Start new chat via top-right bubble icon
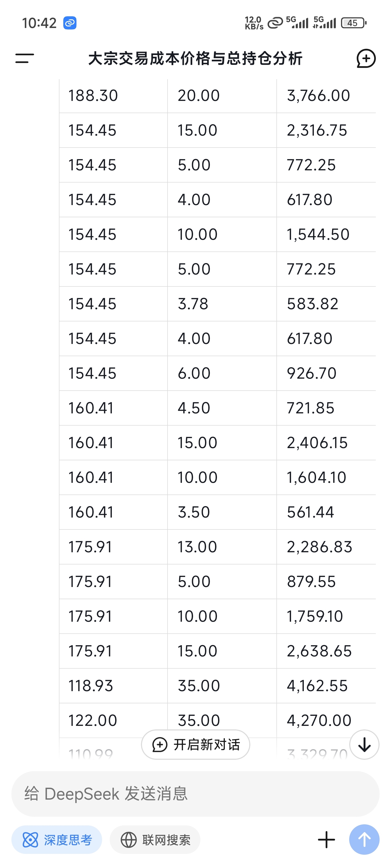This screenshot has width=391, height=868. 366,58
